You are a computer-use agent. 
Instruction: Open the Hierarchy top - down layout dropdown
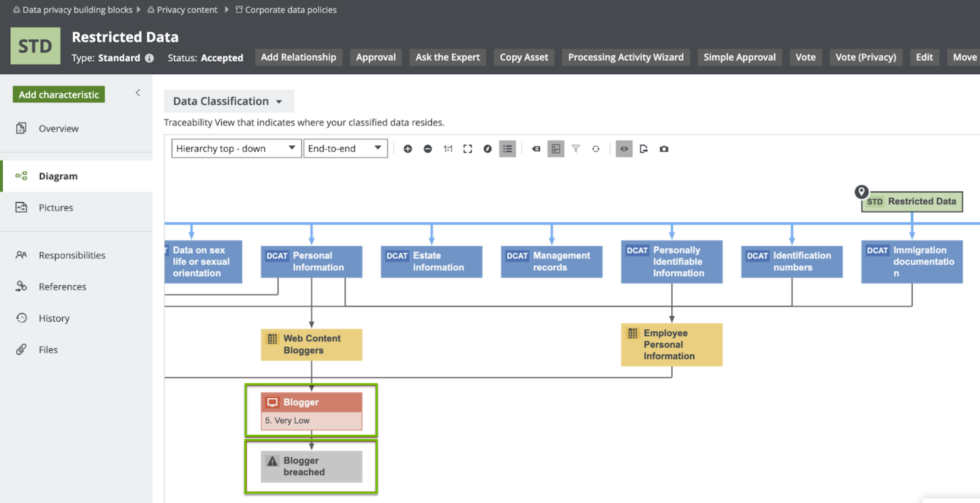[236, 149]
